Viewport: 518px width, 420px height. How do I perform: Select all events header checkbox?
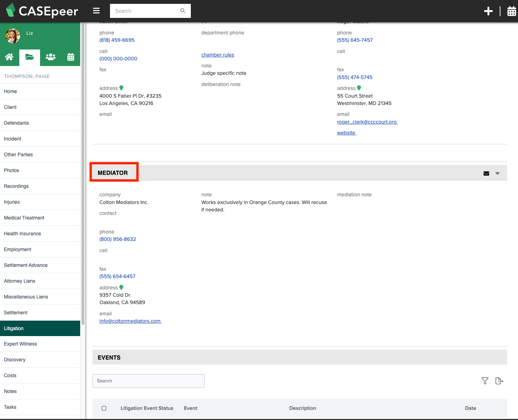coord(104,408)
